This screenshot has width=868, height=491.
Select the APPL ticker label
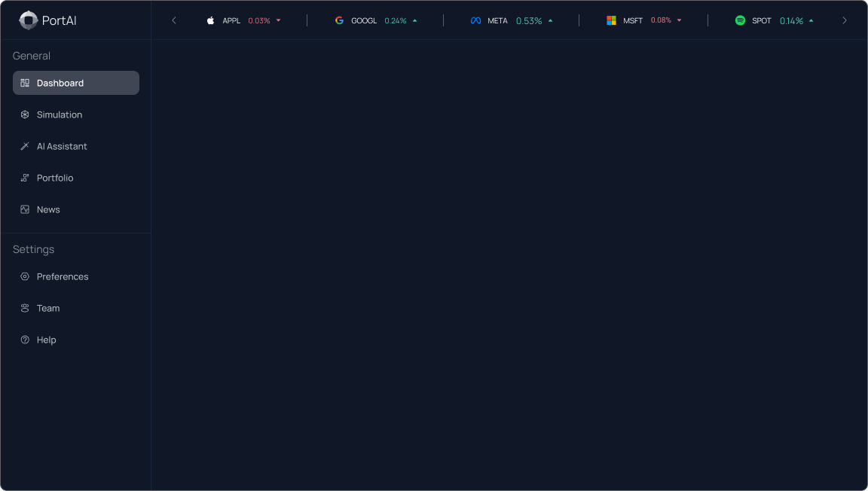[x=231, y=20]
